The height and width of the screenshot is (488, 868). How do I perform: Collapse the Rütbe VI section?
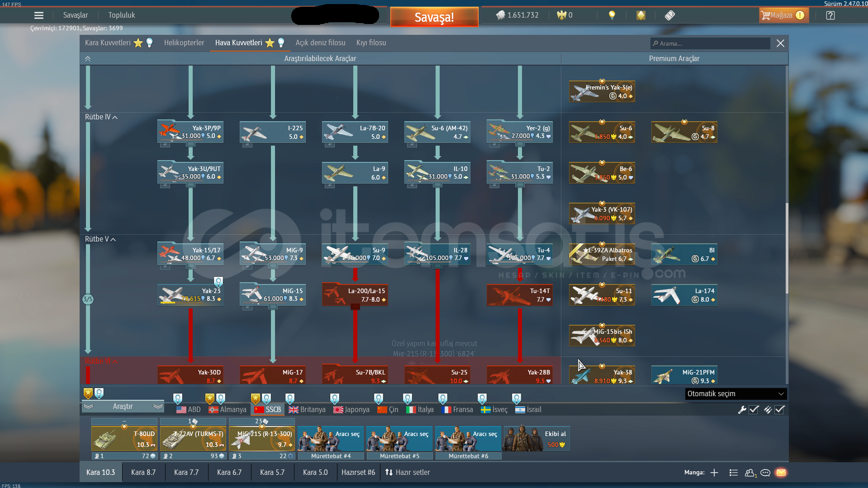(101, 361)
